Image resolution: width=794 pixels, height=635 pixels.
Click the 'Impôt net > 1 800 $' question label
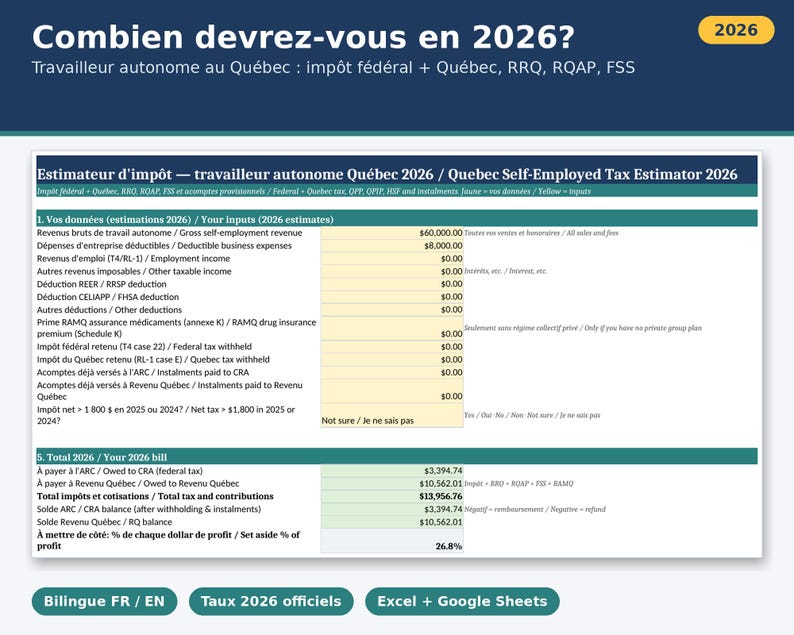[166, 415]
